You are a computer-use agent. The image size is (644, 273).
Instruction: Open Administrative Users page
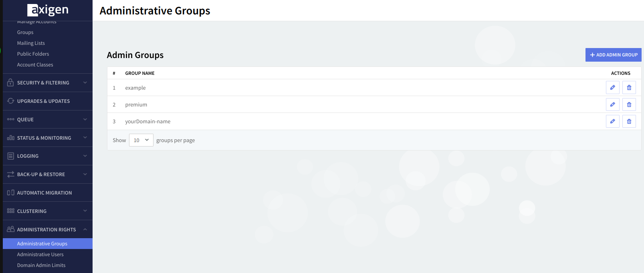40,255
